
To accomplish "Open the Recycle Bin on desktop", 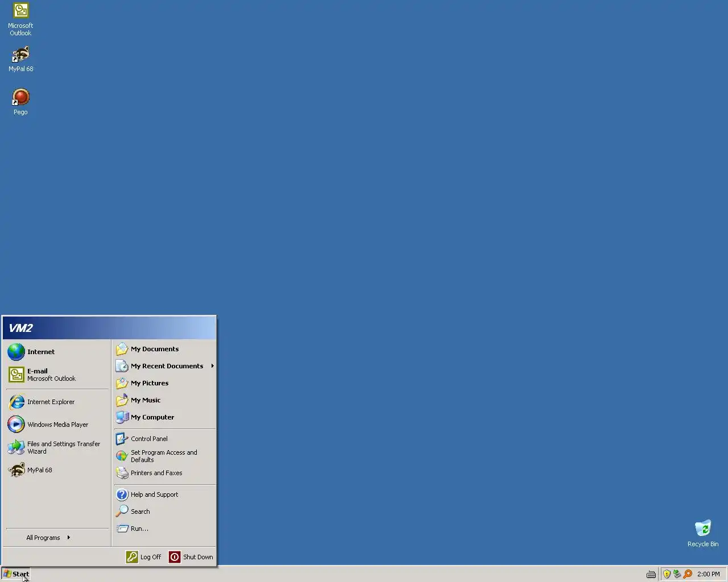I will pos(703,533).
